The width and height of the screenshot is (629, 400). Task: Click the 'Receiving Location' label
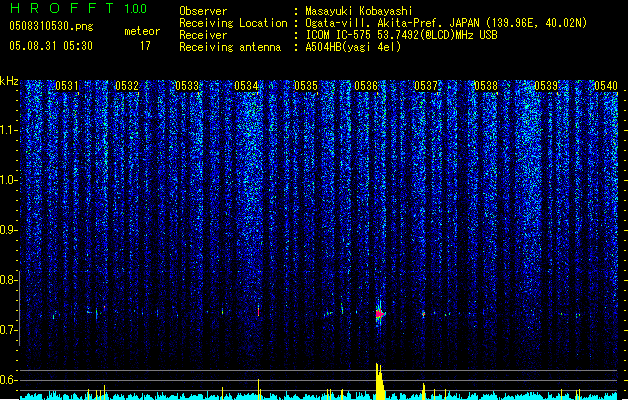click(233, 23)
